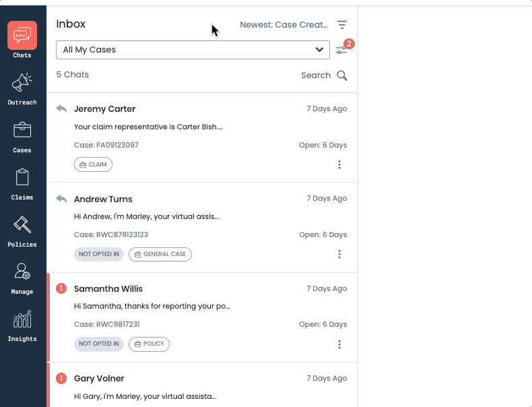Open the Chats section in sidebar
The width and height of the screenshot is (532, 407).
coord(22,36)
